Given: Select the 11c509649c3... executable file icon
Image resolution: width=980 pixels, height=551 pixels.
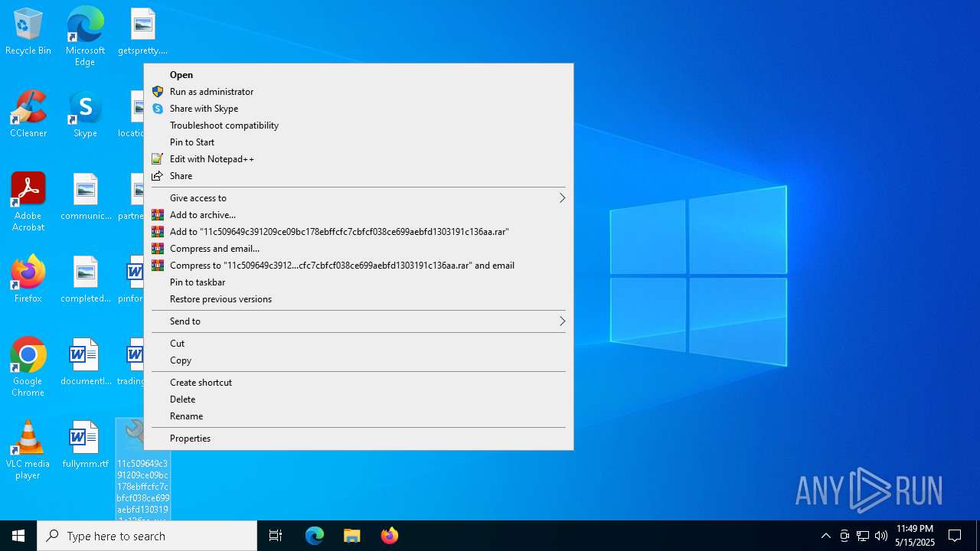Looking at the screenshot, I should tap(142, 468).
